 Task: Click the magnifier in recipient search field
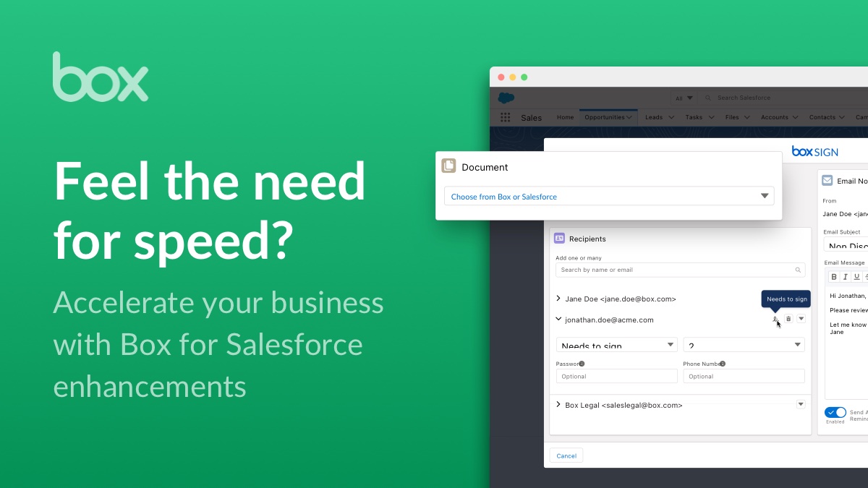(799, 269)
